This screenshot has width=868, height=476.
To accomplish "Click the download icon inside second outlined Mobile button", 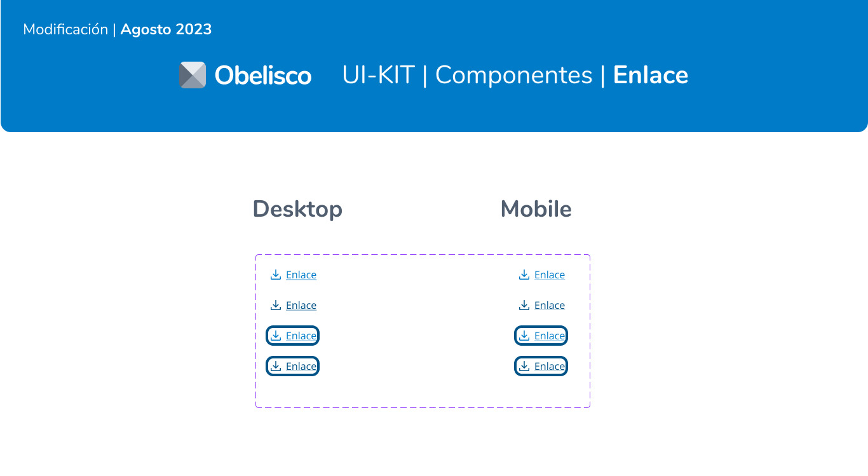I will click(x=524, y=366).
